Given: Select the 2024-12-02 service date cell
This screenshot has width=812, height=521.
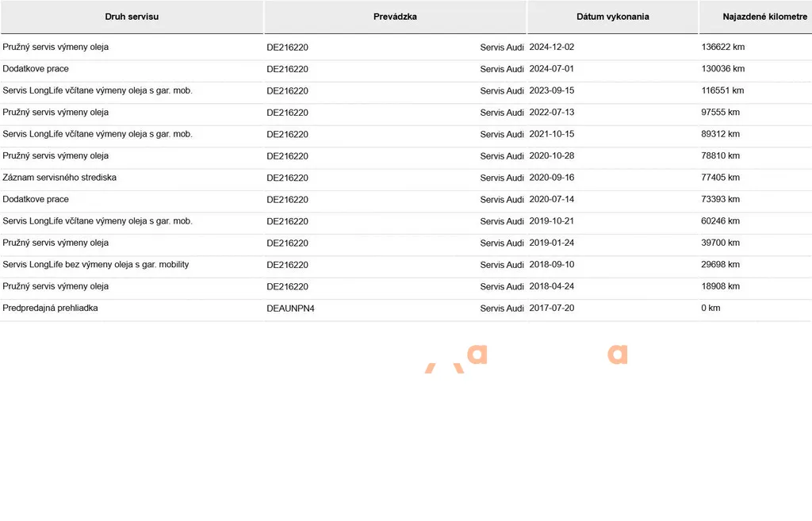Looking at the screenshot, I should tap(552, 47).
